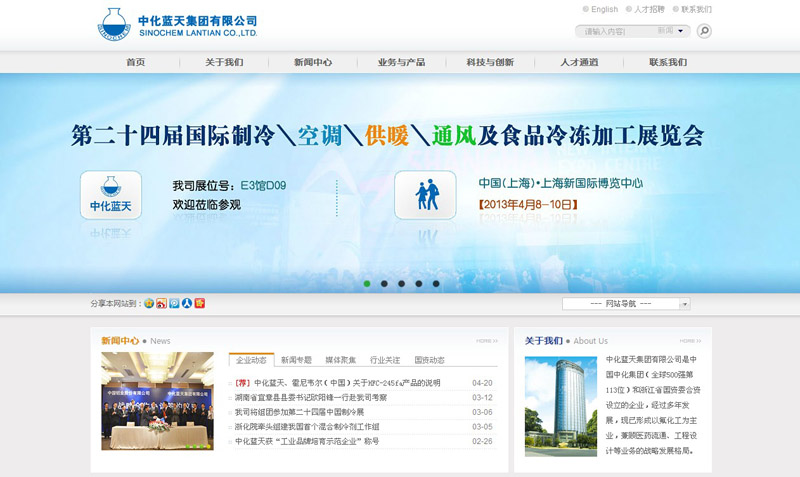Screen dimensions: 800x477
Task: Click MORE link in About Us section
Action: [x=690, y=341]
